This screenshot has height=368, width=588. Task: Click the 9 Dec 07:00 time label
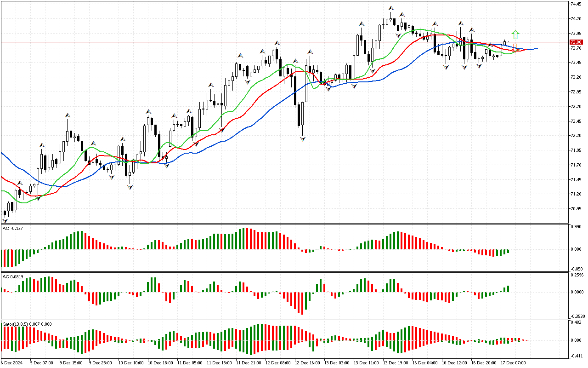pyautogui.click(x=41, y=363)
